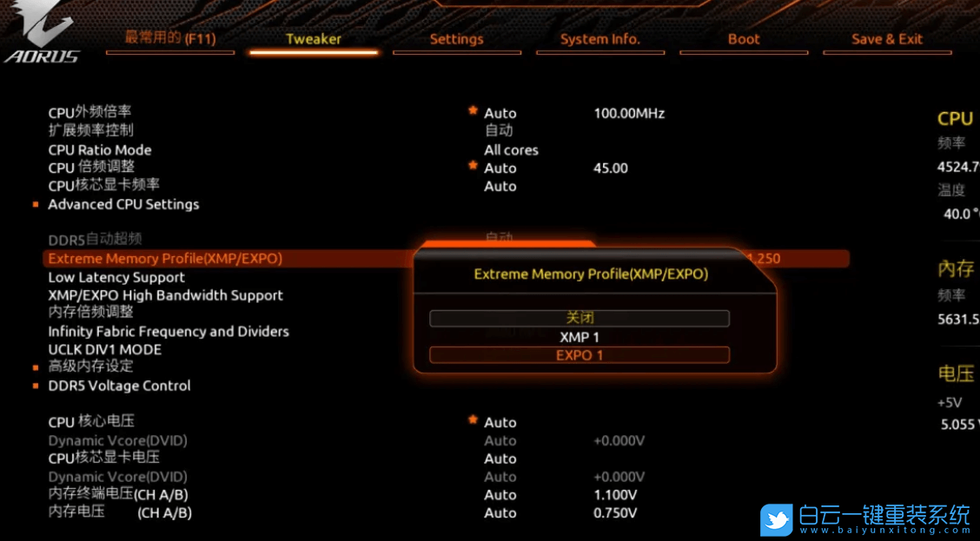The image size is (980, 541).
Task: Select 关闭 option in XMP/EXPO popup
Action: coord(579,319)
